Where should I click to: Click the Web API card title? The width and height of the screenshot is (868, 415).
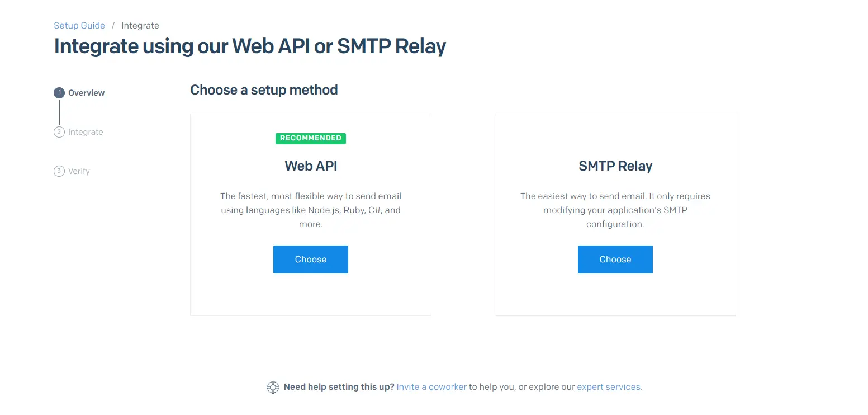[311, 166]
